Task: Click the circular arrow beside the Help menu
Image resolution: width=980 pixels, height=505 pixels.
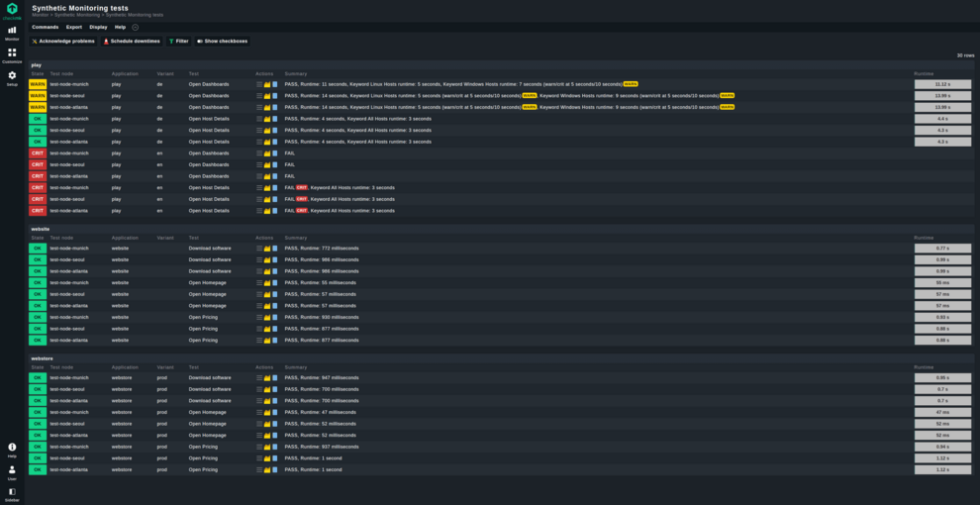Action: click(136, 28)
